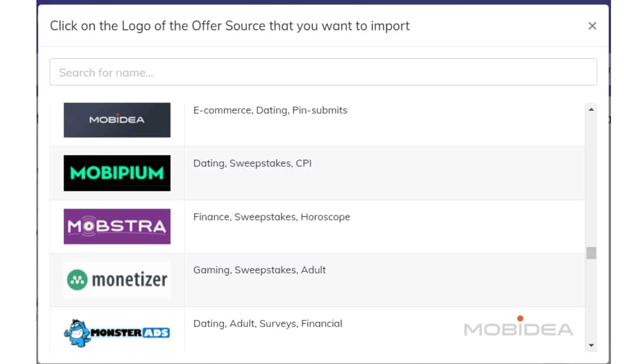Click the scrollbar down arrow
This screenshot has height=364, width=624.
(x=591, y=345)
